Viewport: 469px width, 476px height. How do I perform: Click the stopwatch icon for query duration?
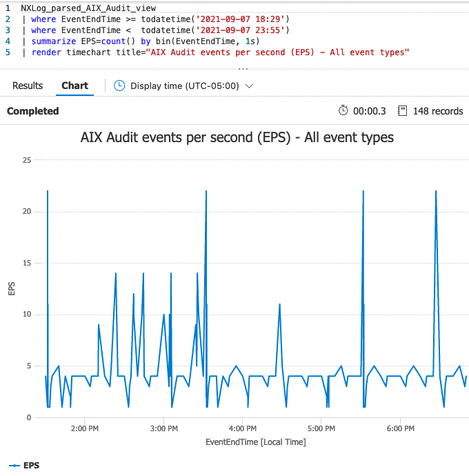[343, 111]
